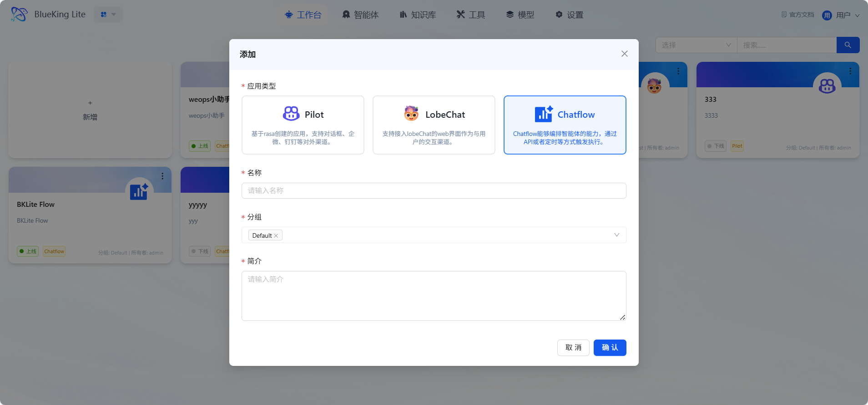Viewport: 868px width, 405px height.
Task: Open the 官方文档 link
Action: [797, 15]
